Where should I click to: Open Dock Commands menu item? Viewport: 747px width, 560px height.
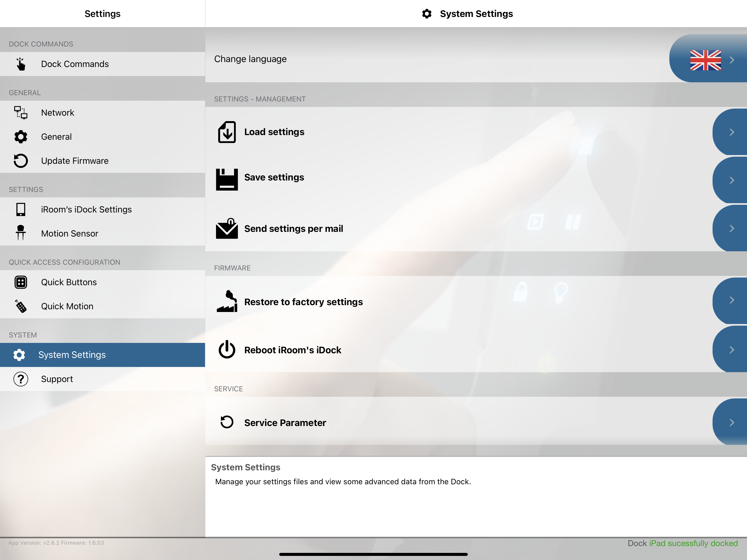(x=103, y=64)
